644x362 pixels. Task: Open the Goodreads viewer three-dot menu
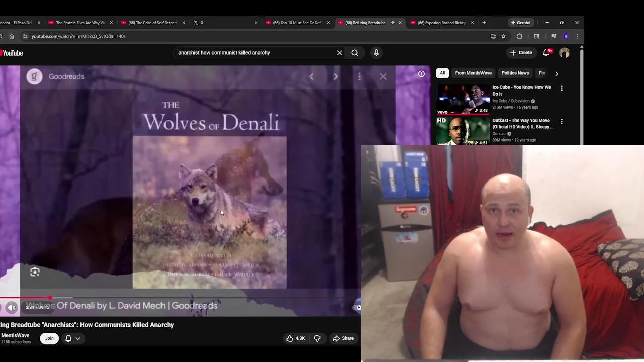point(359,76)
